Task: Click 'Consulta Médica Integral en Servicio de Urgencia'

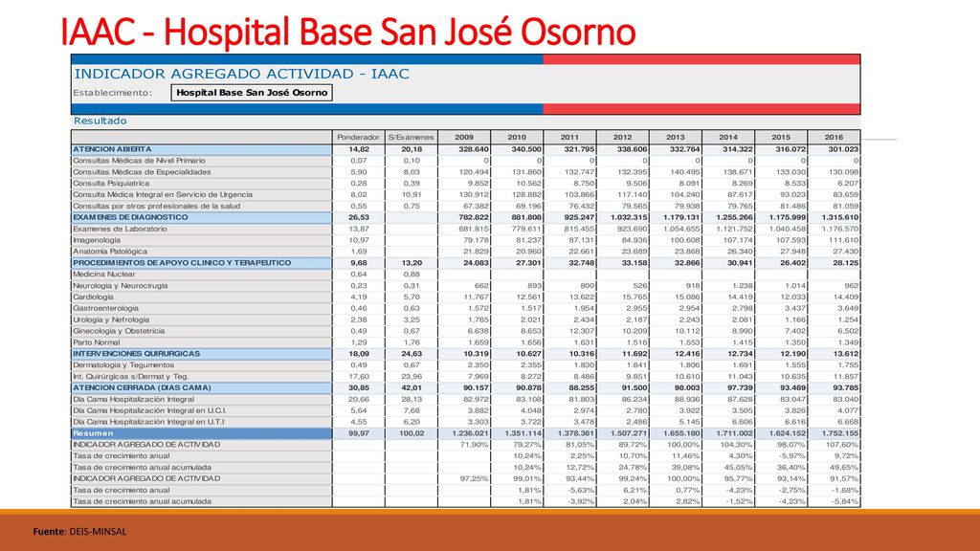Action: click(x=163, y=194)
